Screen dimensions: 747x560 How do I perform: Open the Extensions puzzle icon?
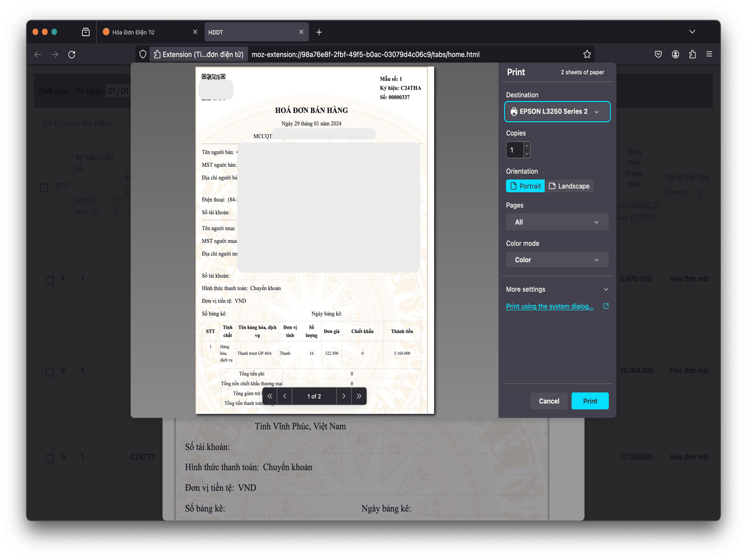[x=692, y=54]
